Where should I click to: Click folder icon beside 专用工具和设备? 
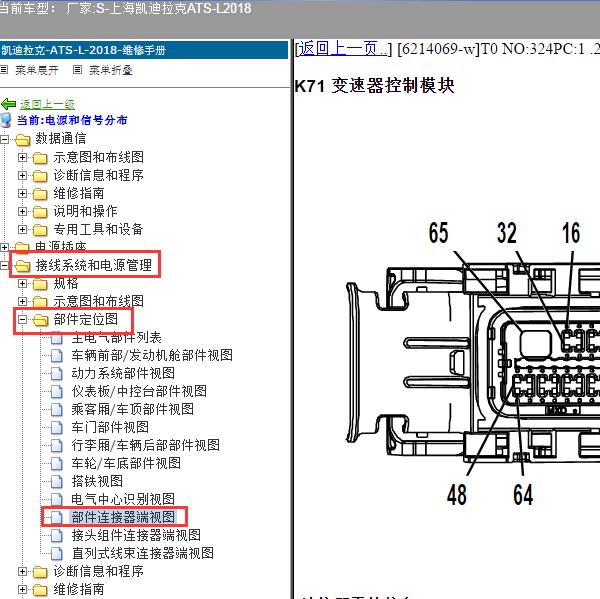pos(40,230)
